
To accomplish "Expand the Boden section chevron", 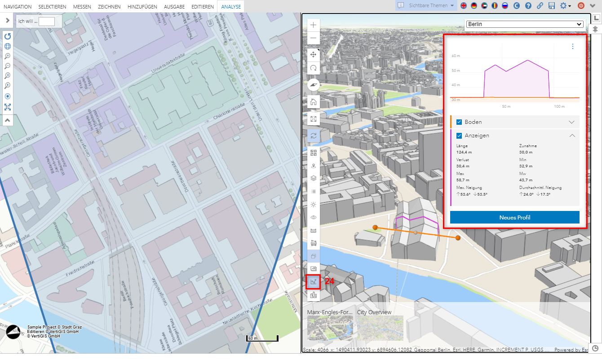I will tap(571, 122).
